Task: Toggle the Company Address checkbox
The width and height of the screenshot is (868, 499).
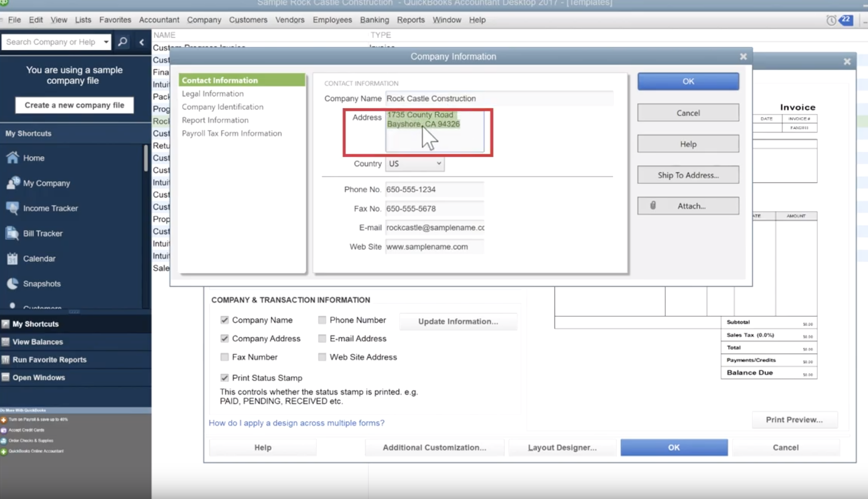Action: point(224,338)
